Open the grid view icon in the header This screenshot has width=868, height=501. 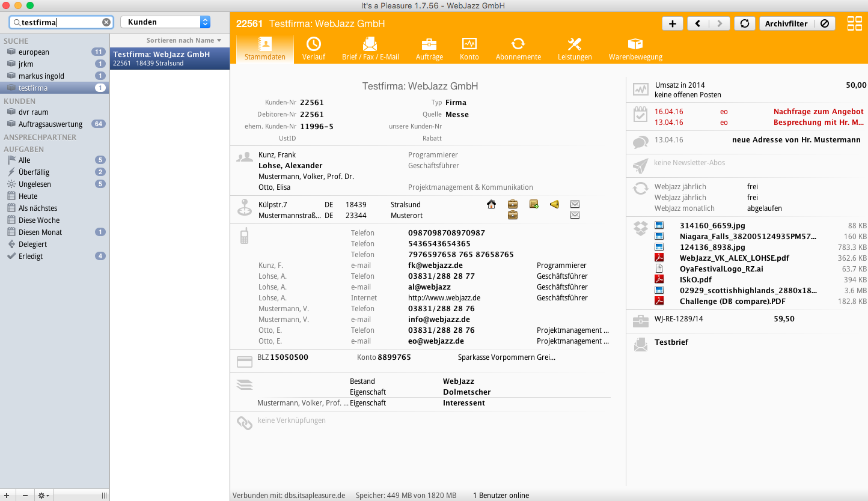(x=854, y=23)
